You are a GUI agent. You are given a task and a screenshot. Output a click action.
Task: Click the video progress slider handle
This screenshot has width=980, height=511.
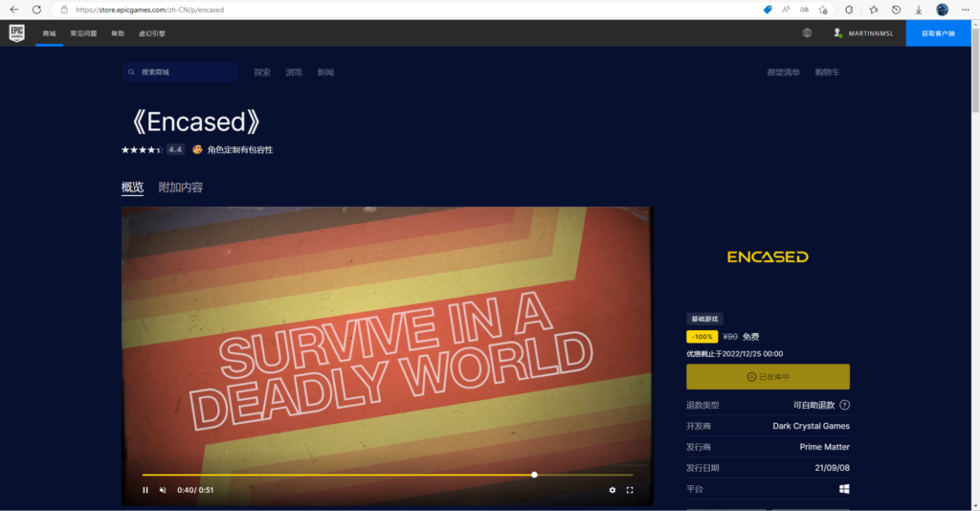[x=534, y=475]
